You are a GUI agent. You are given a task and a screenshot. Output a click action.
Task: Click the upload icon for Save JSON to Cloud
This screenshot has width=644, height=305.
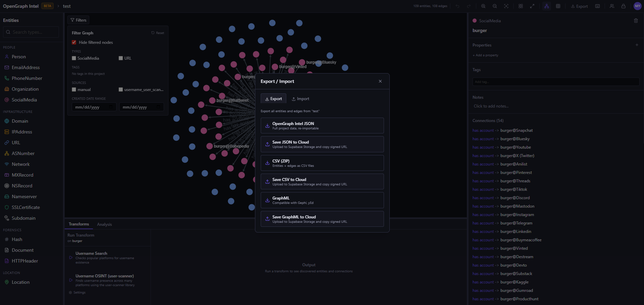[267, 144]
